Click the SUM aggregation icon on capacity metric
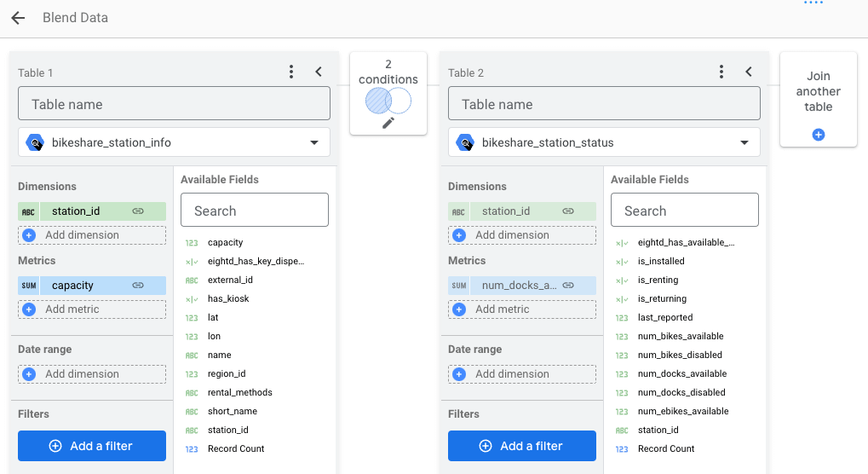868x474 pixels. pyautogui.click(x=28, y=286)
